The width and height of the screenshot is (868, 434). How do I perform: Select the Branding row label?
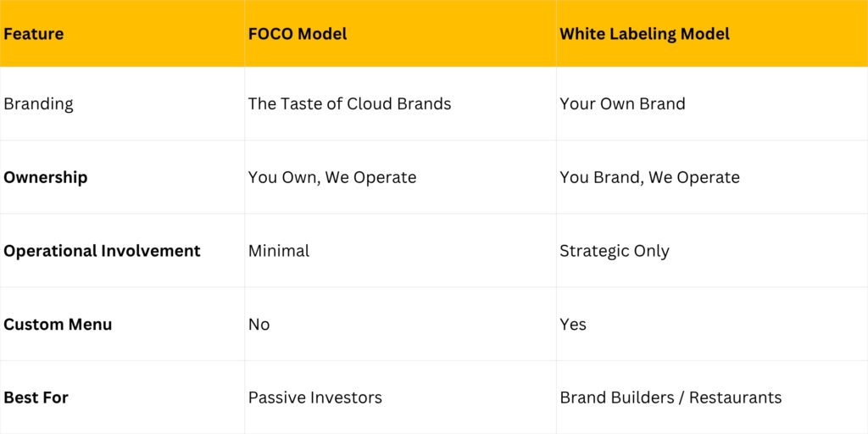(39, 104)
